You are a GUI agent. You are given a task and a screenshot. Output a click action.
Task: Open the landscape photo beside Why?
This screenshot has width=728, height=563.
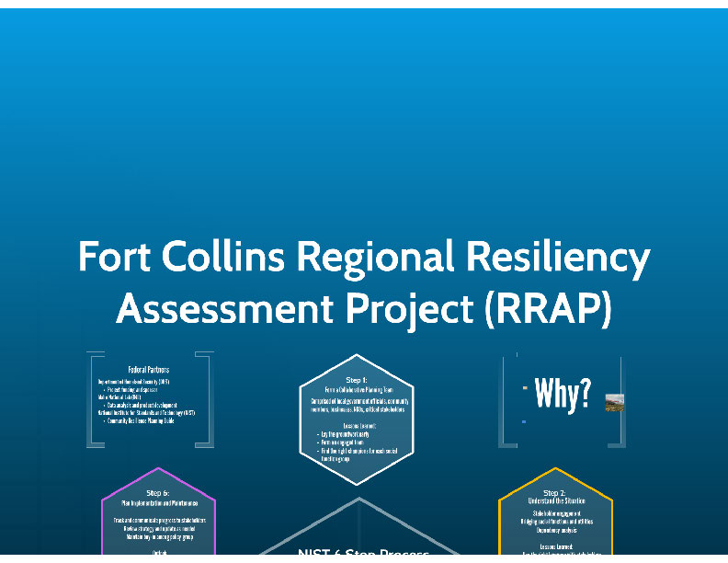(x=614, y=402)
